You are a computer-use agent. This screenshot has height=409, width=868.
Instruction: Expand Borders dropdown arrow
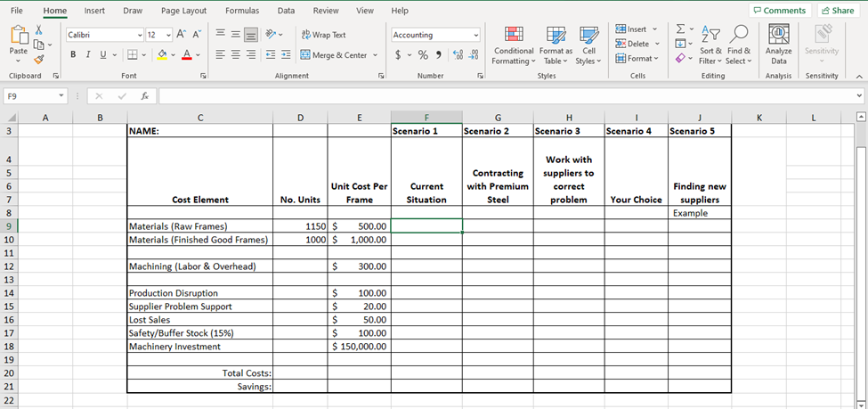[144, 55]
